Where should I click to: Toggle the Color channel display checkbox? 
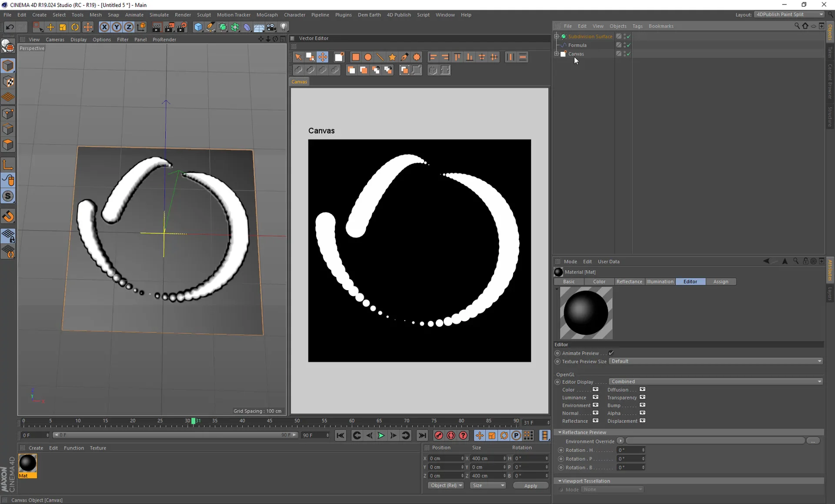point(595,389)
